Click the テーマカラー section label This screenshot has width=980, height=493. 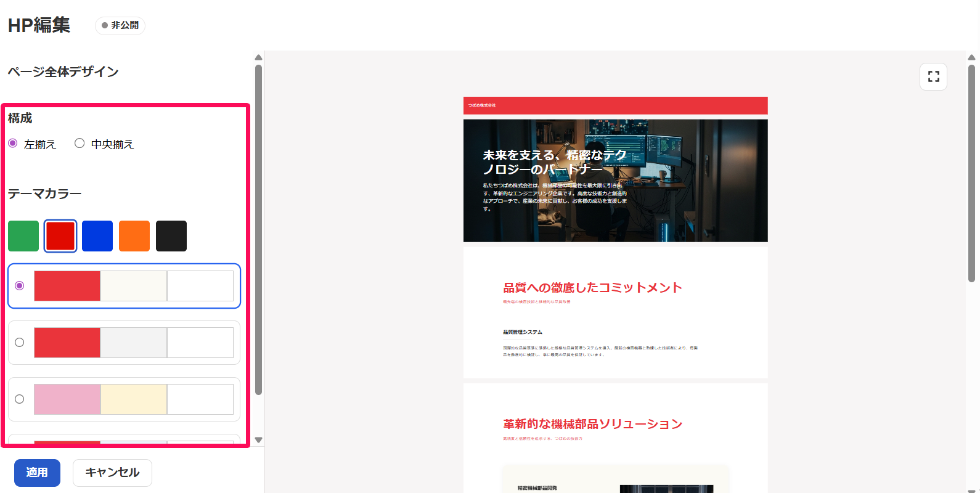pos(44,194)
